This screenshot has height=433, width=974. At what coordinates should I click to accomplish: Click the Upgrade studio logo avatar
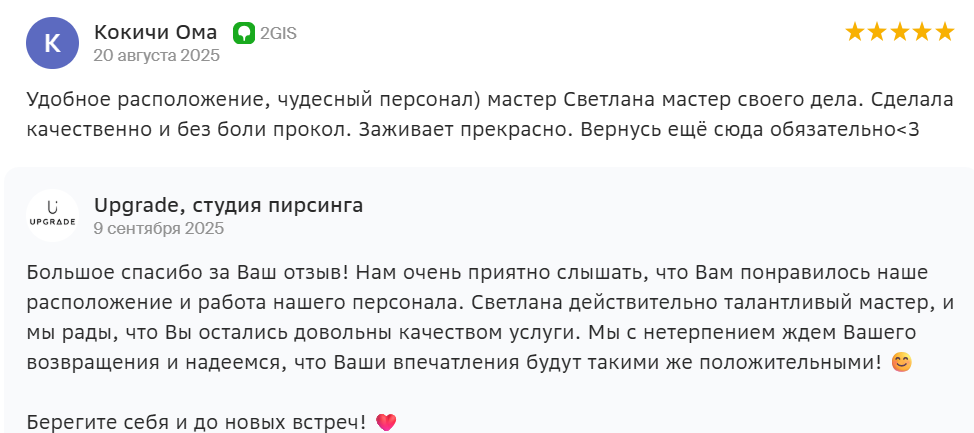[52, 216]
